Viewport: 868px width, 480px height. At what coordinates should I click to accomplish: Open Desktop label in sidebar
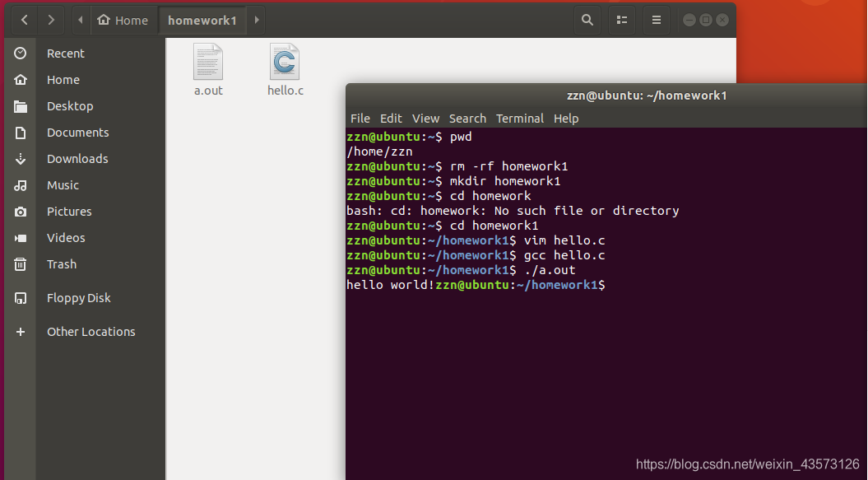tap(70, 106)
